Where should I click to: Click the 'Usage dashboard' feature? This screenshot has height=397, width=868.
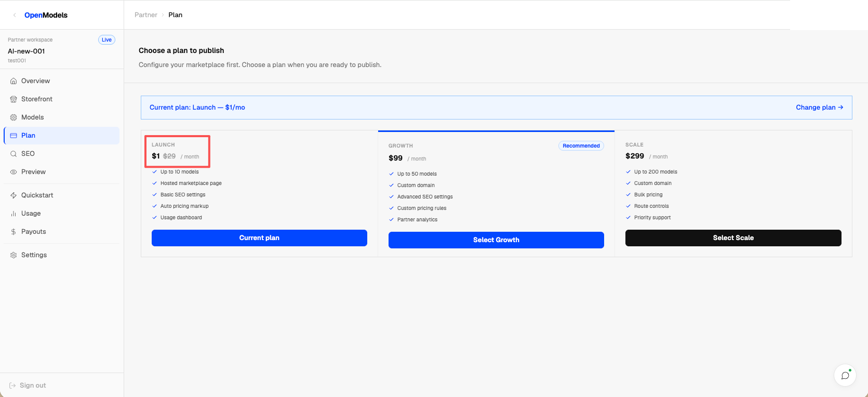(181, 218)
